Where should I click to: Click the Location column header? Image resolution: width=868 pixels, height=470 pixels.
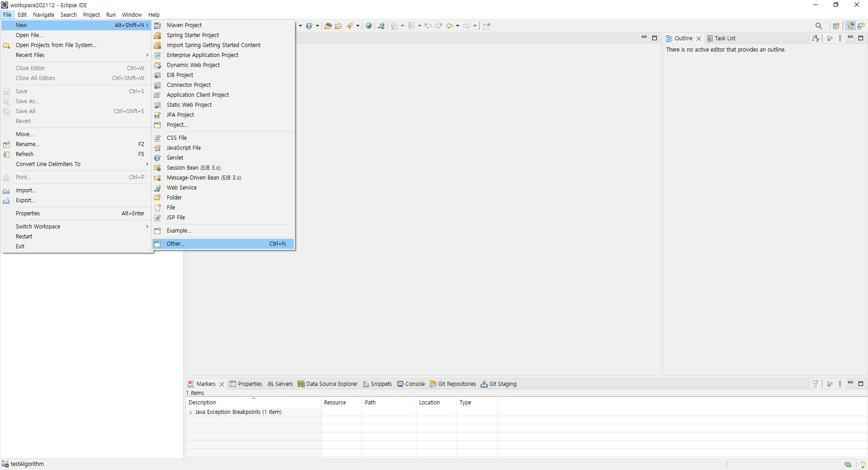click(x=436, y=403)
